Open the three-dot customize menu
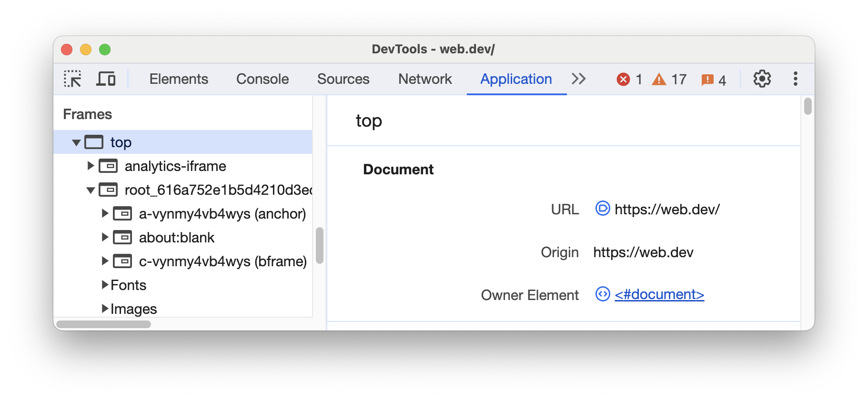The height and width of the screenshot is (401, 868). 795,79
